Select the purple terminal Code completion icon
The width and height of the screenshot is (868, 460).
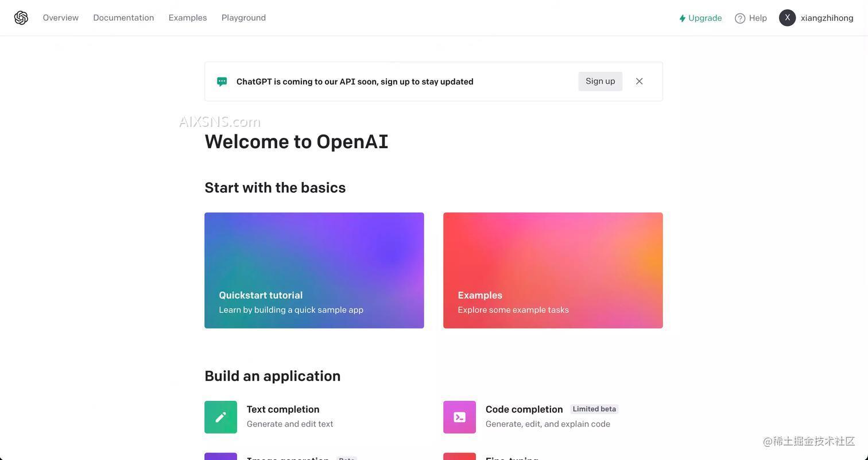[x=459, y=416]
